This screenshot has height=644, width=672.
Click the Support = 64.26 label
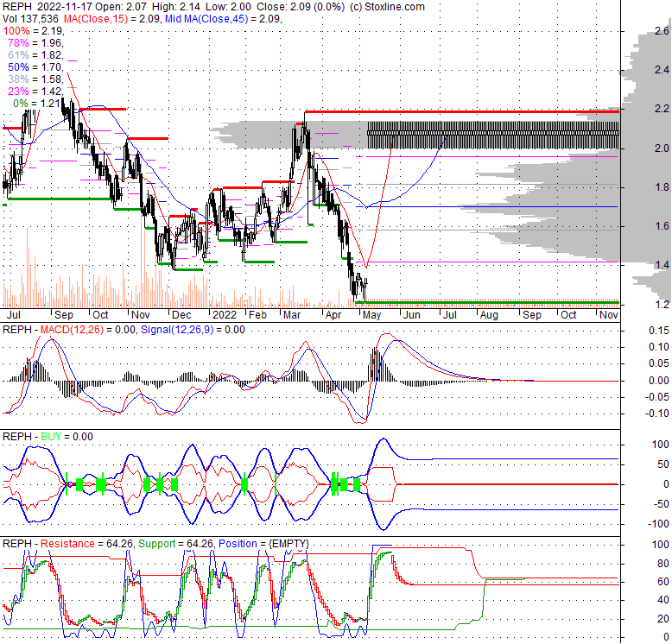175,544
